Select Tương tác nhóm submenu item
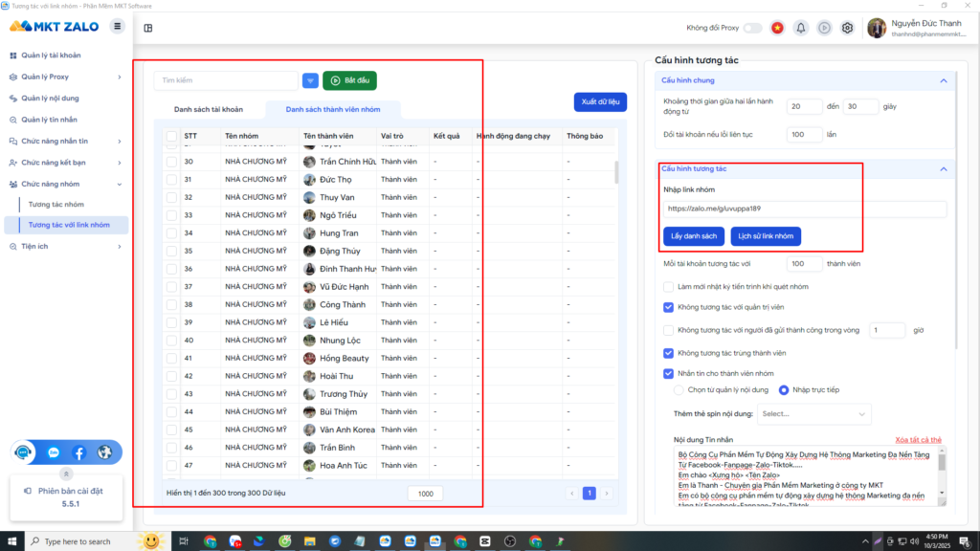The width and height of the screenshot is (980, 551). pyautogui.click(x=56, y=205)
